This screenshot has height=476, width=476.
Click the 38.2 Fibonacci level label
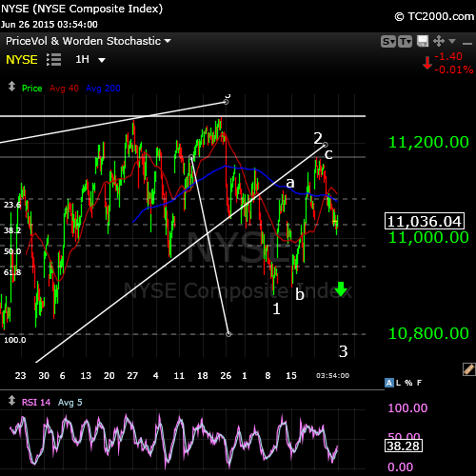tap(12, 230)
